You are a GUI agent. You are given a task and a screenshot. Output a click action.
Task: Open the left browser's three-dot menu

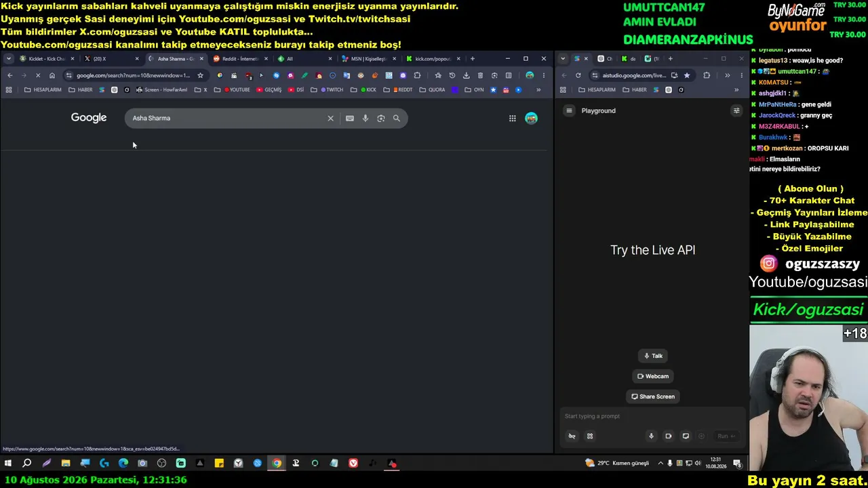click(543, 75)
